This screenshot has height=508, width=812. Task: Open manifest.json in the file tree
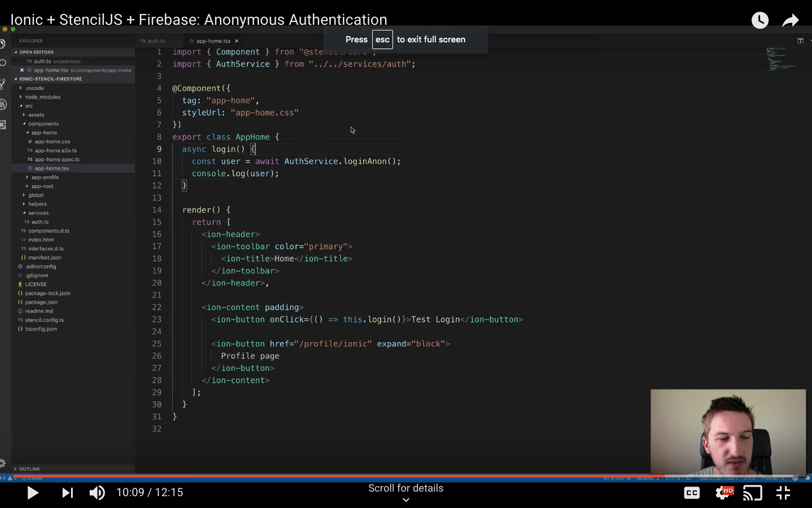(45, 257)
